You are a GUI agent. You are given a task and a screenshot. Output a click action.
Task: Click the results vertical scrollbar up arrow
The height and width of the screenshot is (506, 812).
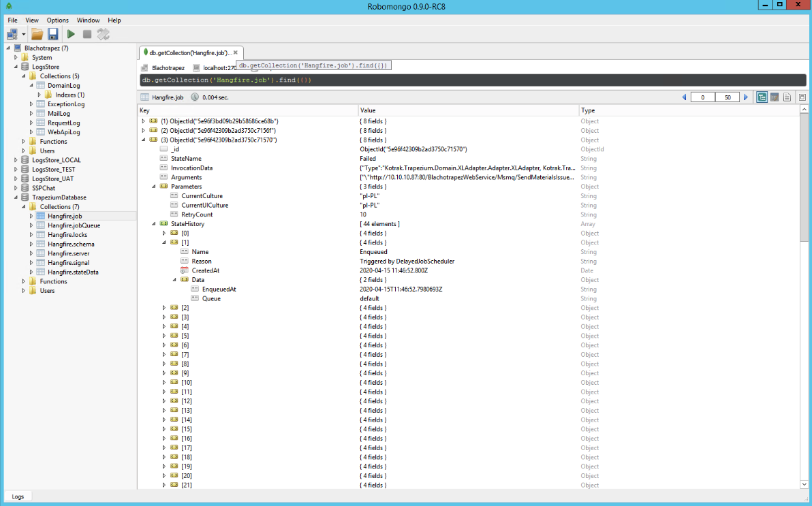(805, 109)
